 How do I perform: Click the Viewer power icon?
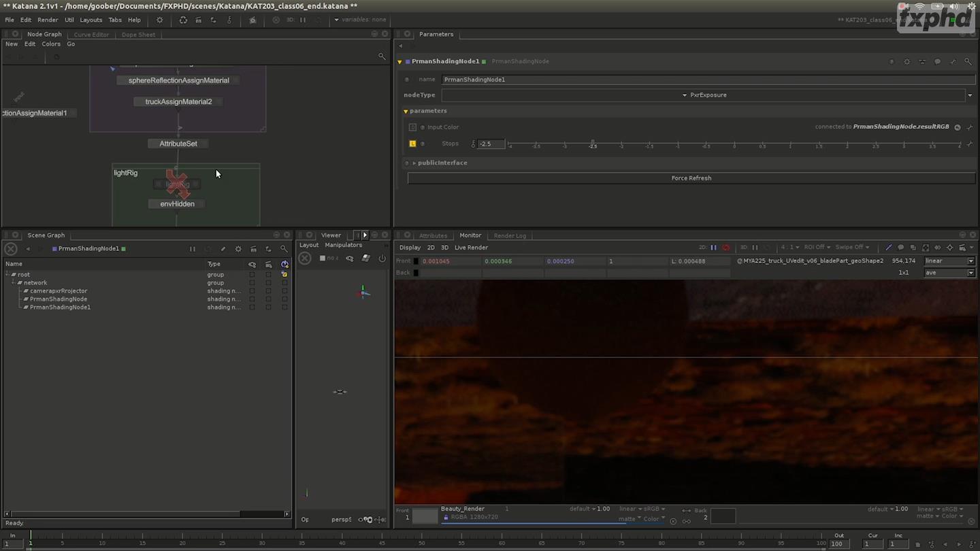382,258
